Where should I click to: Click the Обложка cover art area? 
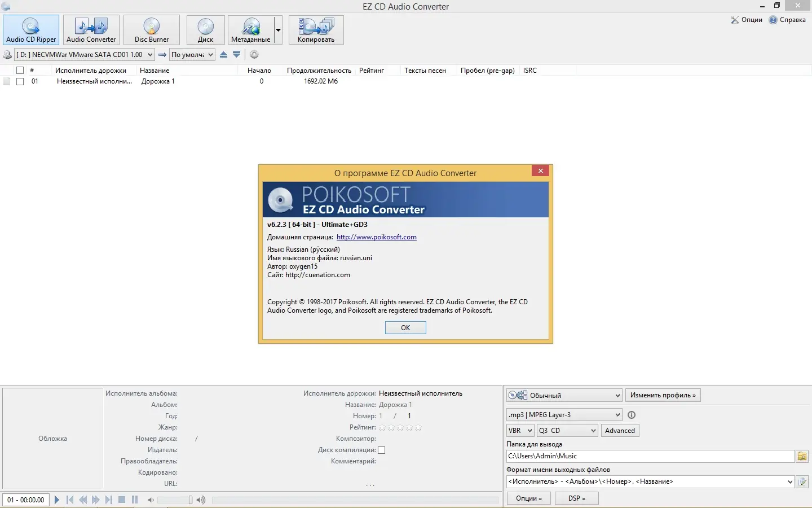tap(53, 439)
